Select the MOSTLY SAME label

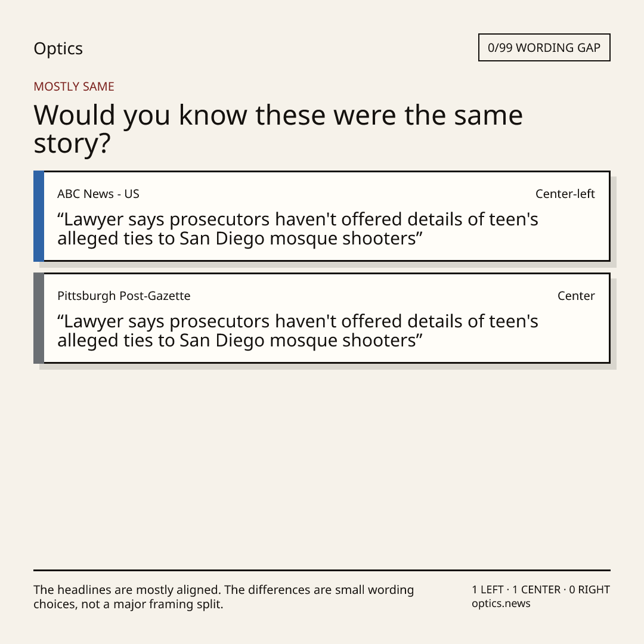[x=74, y=86]
